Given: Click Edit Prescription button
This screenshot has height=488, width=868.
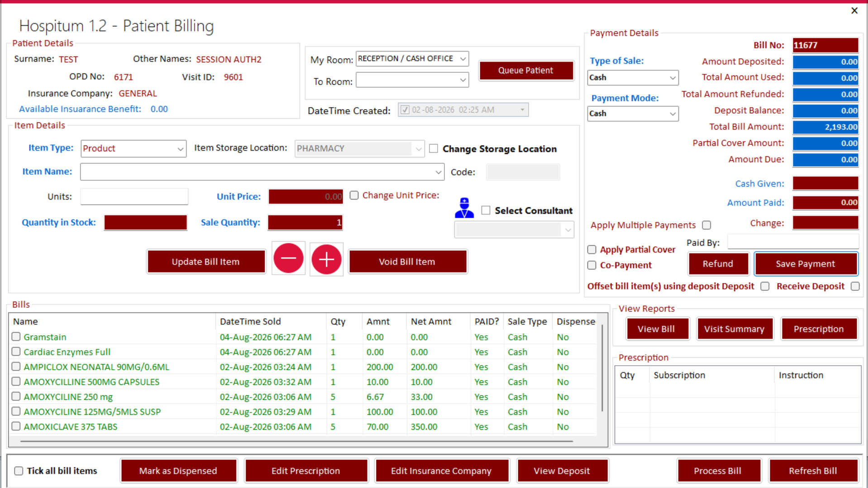Looking at the screenshot, I should (x=306, y=471).
